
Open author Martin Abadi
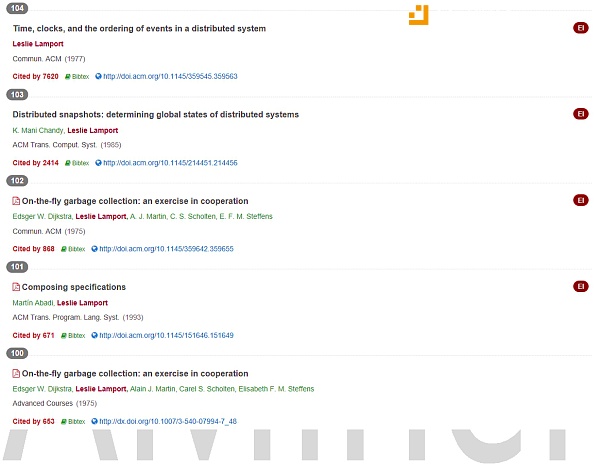[33, 303]
